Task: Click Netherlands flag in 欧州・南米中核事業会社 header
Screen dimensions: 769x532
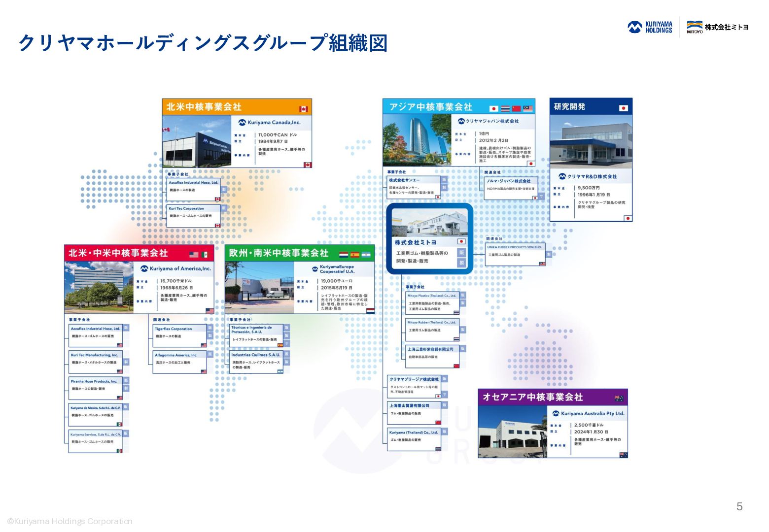Action: (x=344, y=255)
